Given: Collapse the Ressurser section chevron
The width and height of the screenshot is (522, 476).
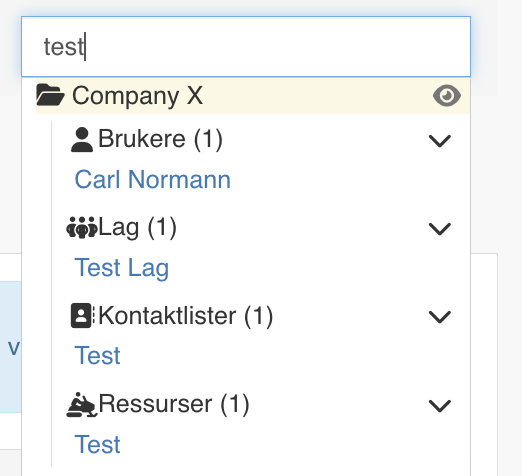Looking at the screenshot, I should tap(440, 406).
